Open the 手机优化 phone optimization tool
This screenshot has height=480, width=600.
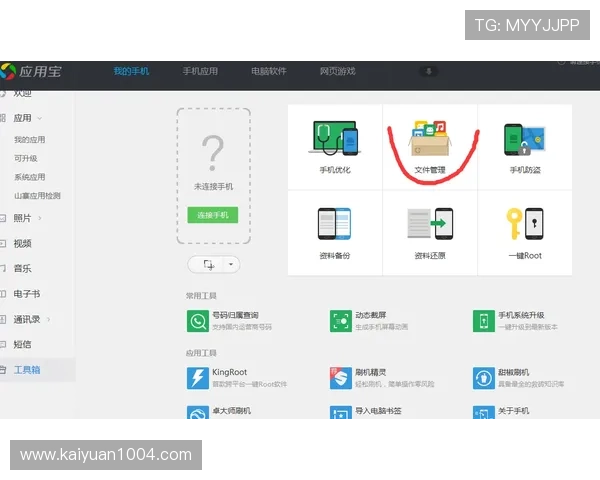334,146
